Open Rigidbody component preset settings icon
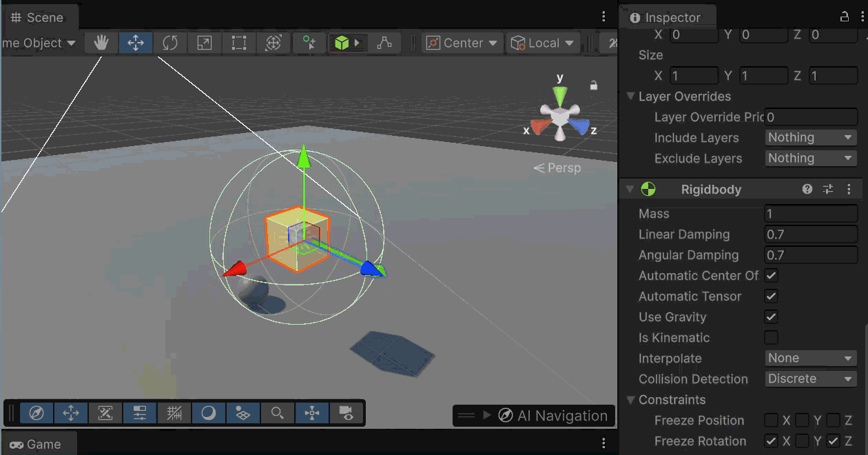The width and height of the screenshot is (868, 455). [828, 189]
